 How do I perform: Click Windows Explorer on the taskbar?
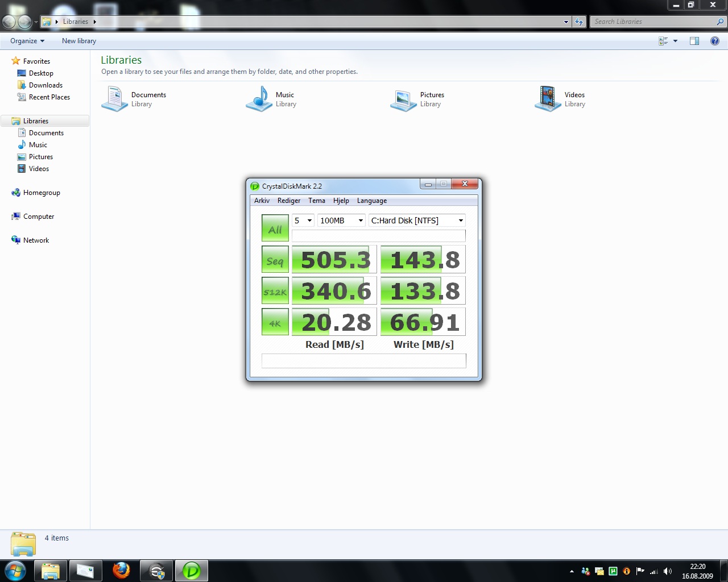pyautogui.click(x=51, y=571)
